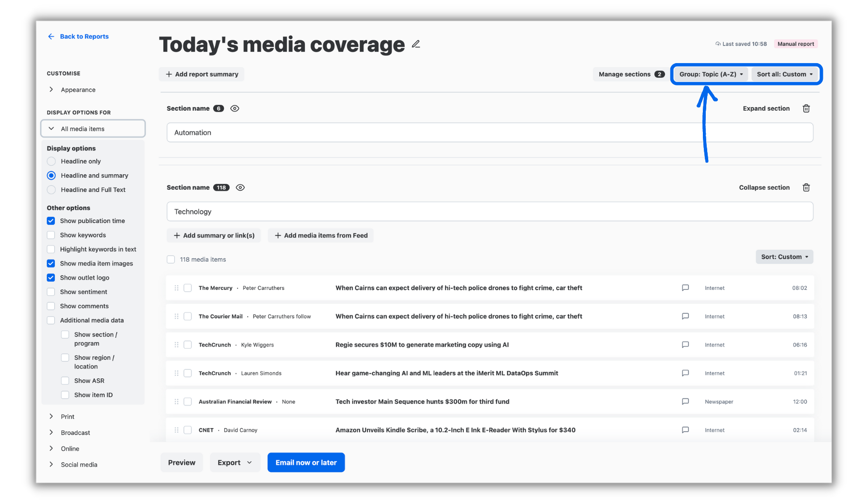Select Headline and Full Text option
The image size is (868, 504).
tap(51, 190)
